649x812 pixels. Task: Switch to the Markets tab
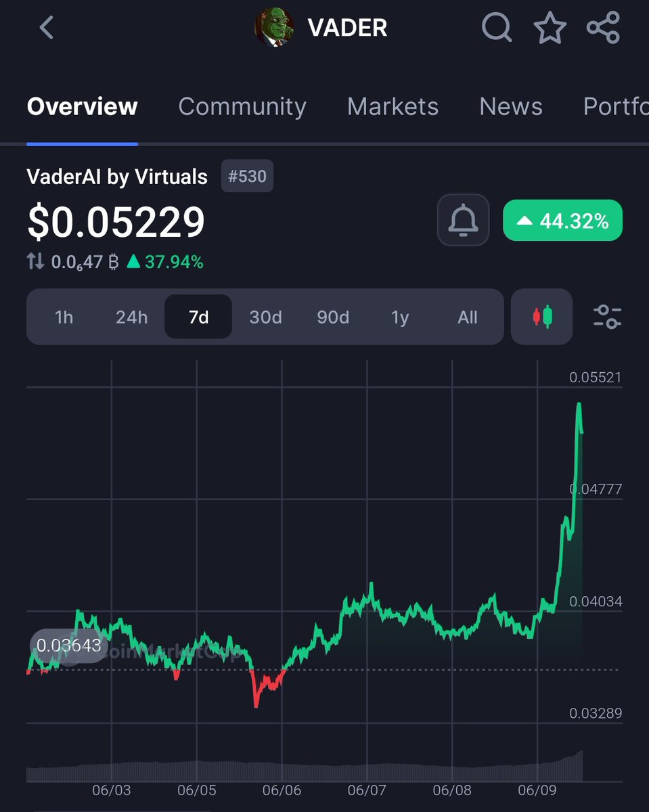(x=393, y=106)
